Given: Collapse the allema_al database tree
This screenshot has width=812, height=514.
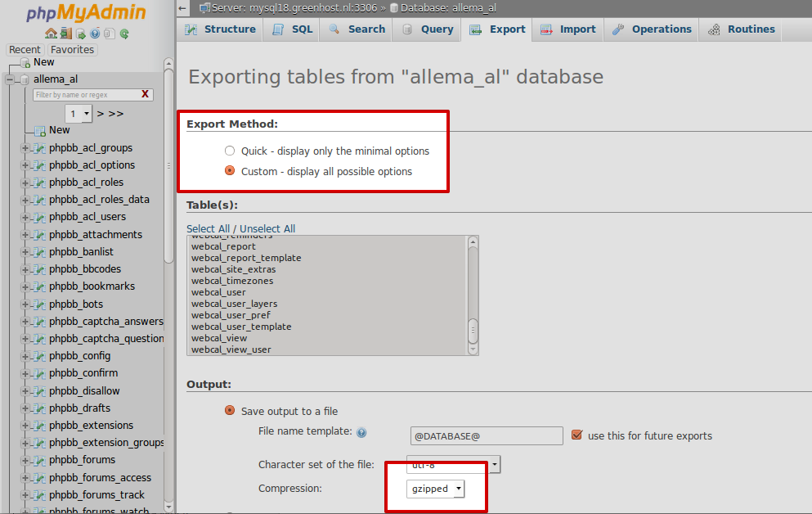Looking at the screenshot, I should [x=9, y=79].
